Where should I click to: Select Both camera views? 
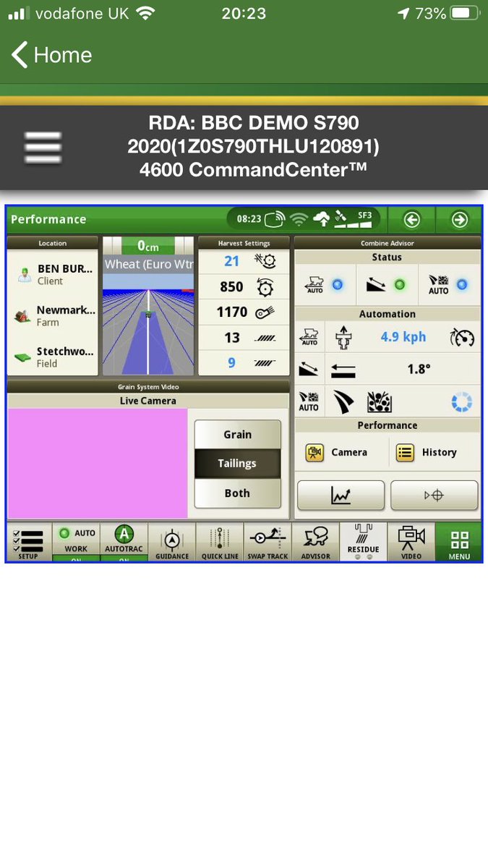click(237, 493)
